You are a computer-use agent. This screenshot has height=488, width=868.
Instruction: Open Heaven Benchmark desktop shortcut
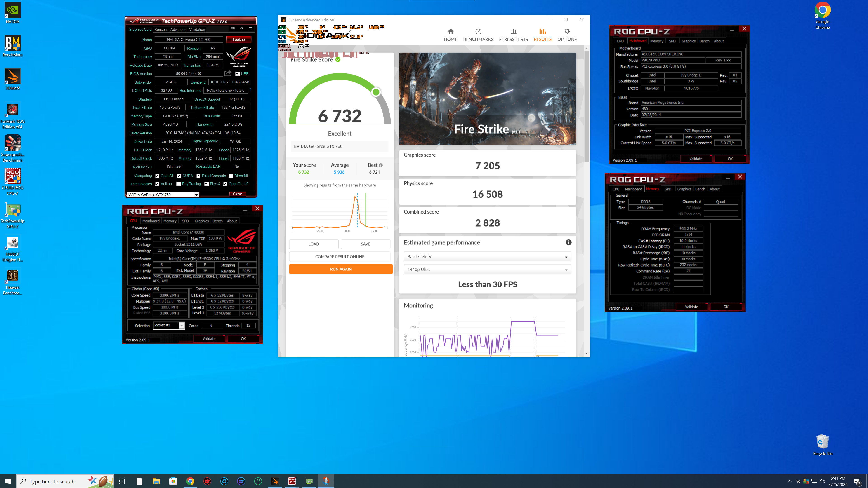tap(12, 282)
